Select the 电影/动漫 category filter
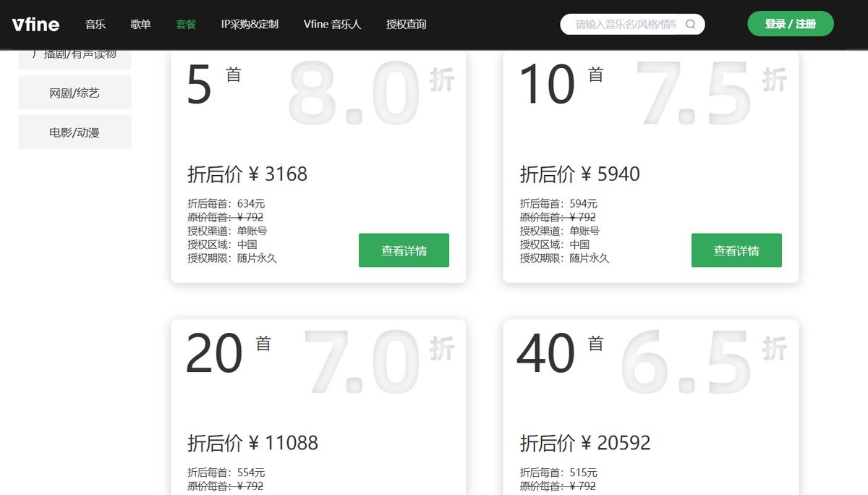This screenshot has width=868, height=495. [x=74, y=131]
